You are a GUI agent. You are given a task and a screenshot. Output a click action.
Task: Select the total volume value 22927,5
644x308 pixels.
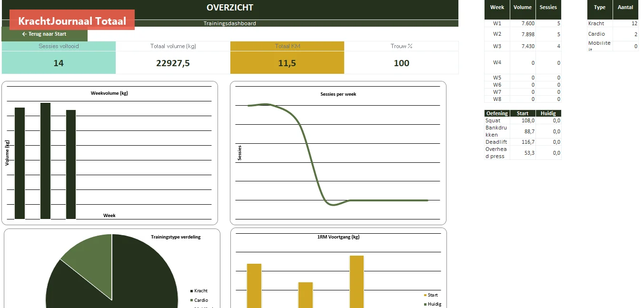[x=173, y=63]
